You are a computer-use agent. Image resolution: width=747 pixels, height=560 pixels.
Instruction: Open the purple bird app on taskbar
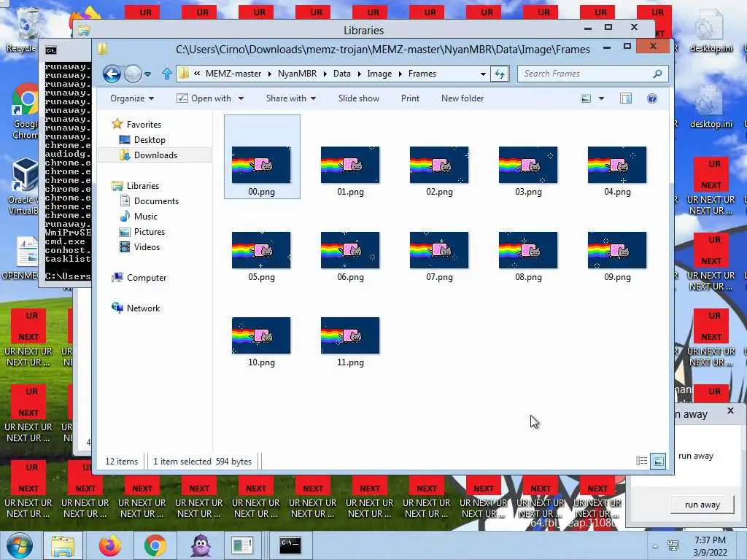(201, 545)
